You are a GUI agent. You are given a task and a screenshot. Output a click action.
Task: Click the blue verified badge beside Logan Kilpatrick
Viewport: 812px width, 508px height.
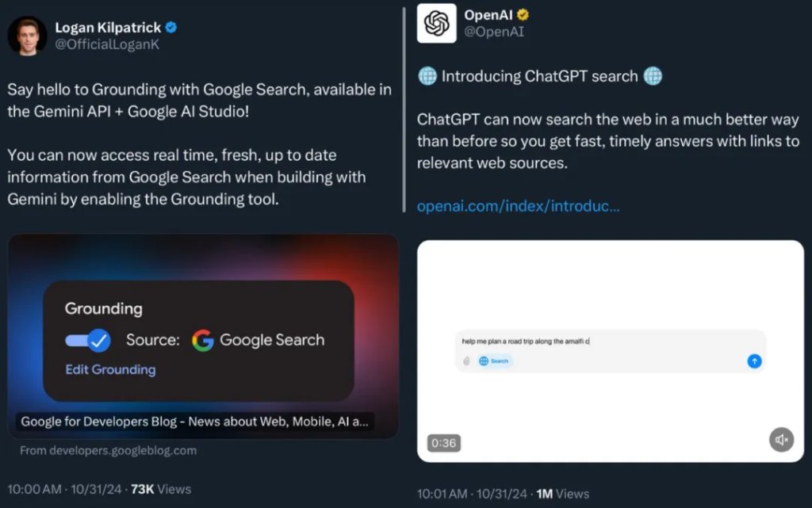coord(170,27)
